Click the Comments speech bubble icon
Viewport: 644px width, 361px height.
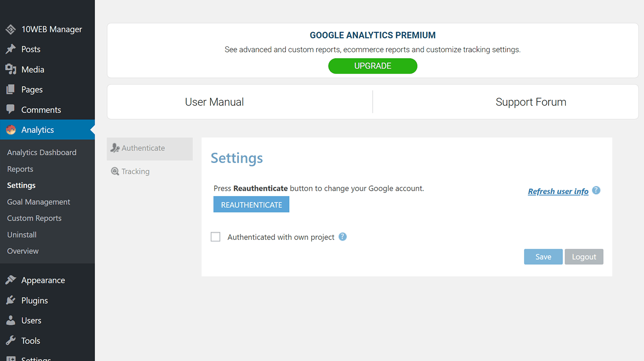pos(11,109)
